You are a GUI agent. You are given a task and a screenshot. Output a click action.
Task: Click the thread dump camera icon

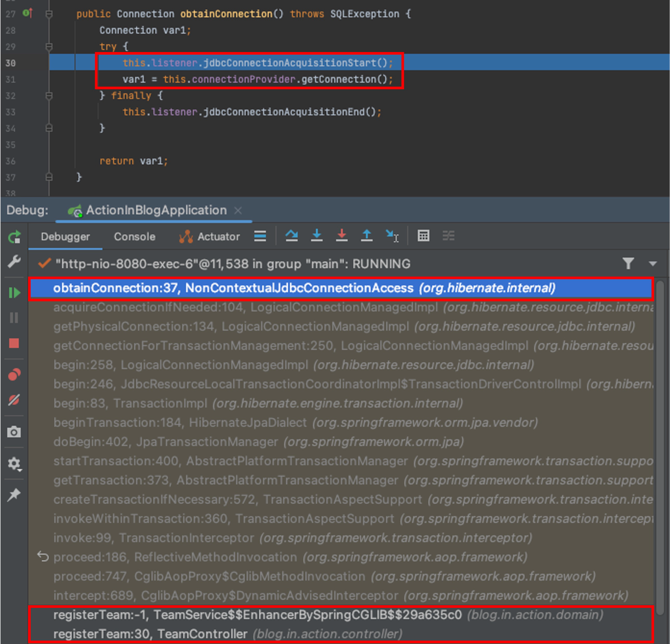(14, 432)
